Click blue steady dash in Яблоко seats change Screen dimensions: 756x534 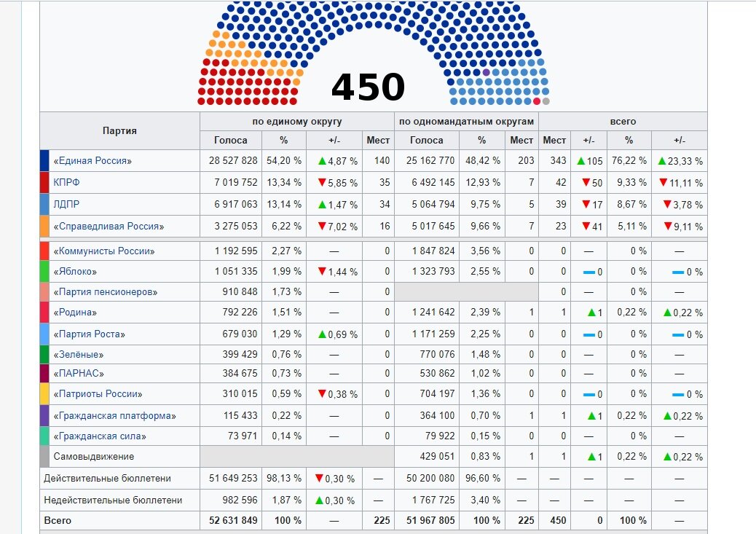[588, 272]
